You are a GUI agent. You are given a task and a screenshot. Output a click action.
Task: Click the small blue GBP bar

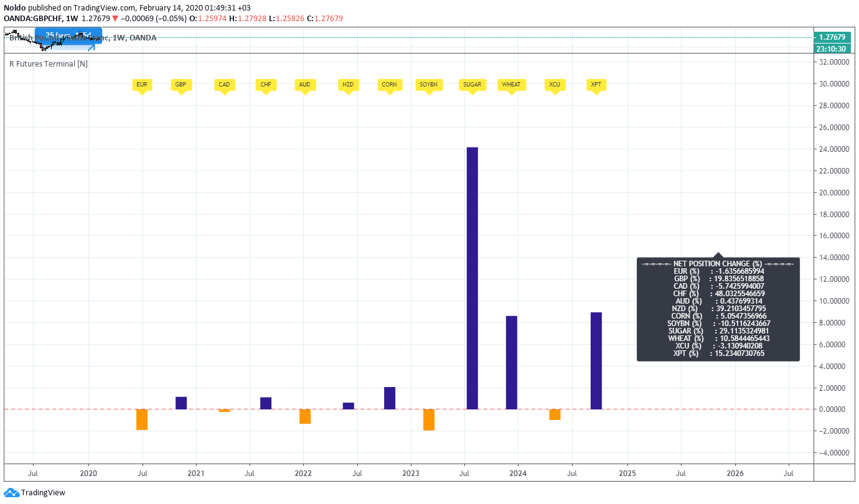pyautogui.click(x=181, y=403)
